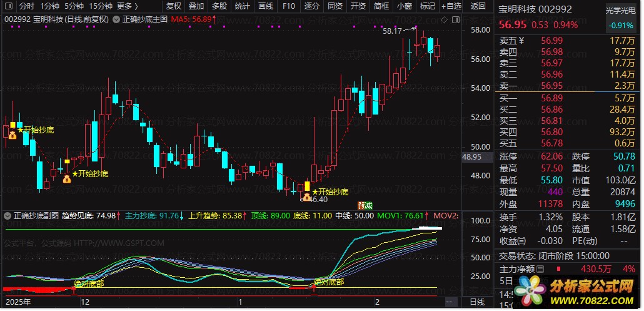The height and width of the screenshot is (311, 644).
Task: Expand the 更多 time period list
Action: [x=128, y=6]
